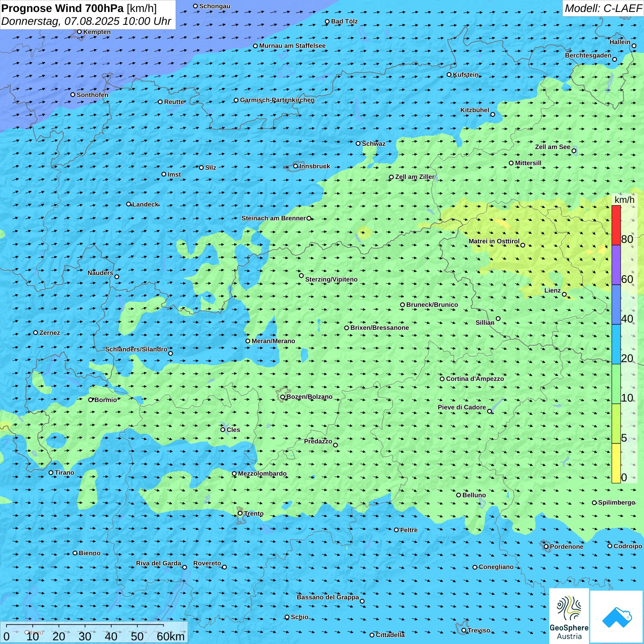
Task: Click the Garmisch-Partenkirchen city label
Action: coord(277,100)
